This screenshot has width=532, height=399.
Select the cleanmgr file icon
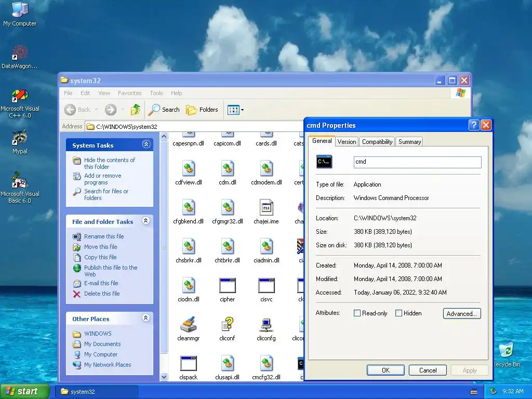coord(188,325)
